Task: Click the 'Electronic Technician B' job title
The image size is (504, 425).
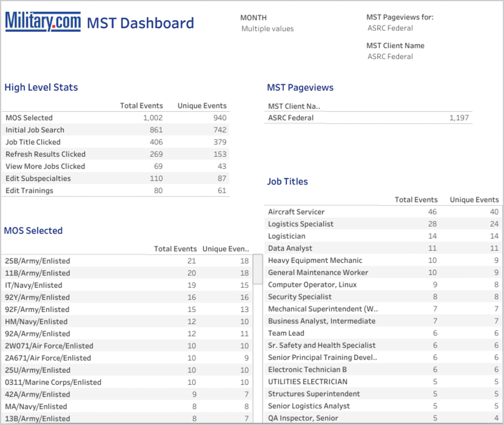Action: coord(307,370)
